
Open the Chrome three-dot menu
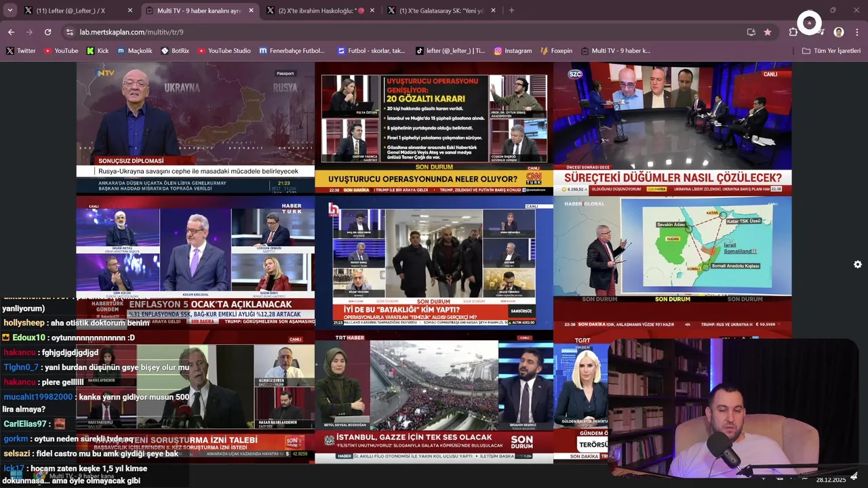857,32
